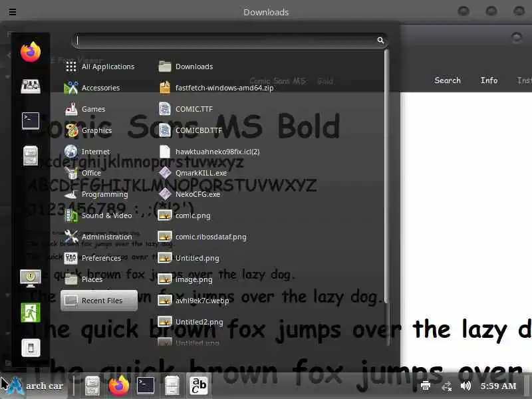Open the Software Manager favorite icon
Image resolution: width=532 pixels, height=399 pixels.
click(31, 86)
